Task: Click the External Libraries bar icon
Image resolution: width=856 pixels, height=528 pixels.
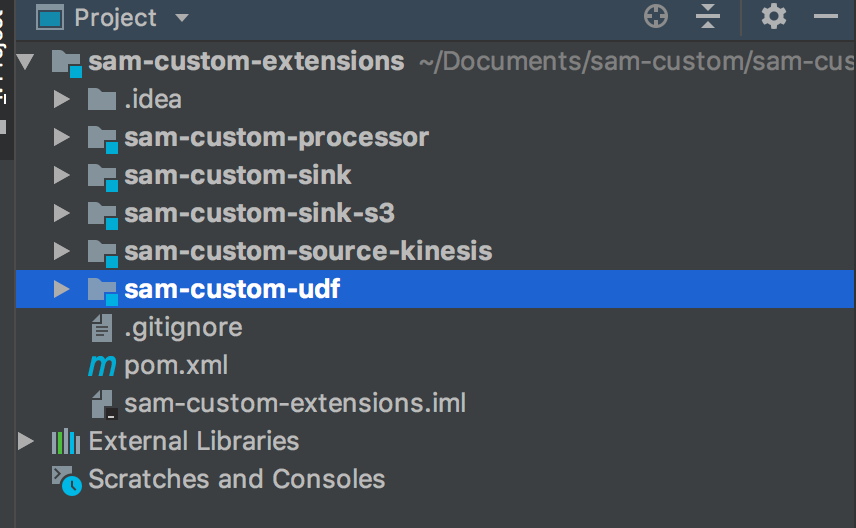Action: 66,441
